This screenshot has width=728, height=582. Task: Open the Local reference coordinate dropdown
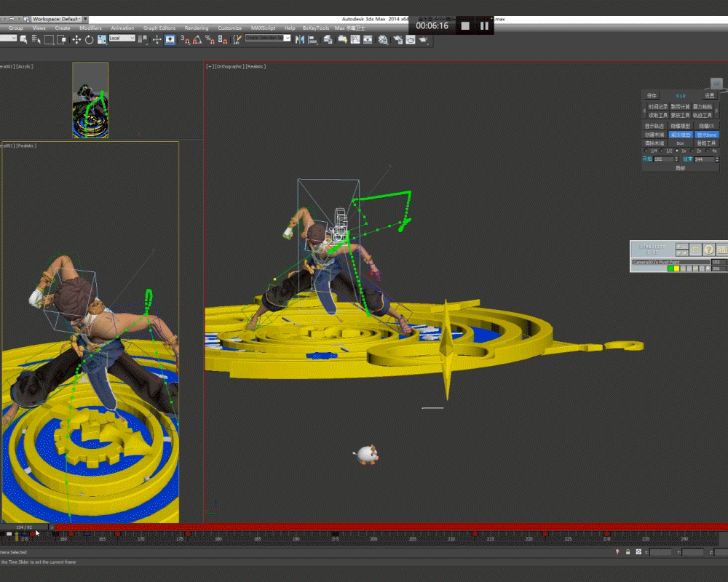[x=122, y=38]
